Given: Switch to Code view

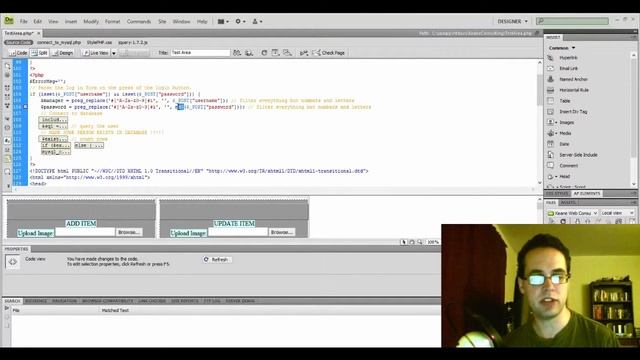Looking at the screenshot, I should click(x=18, y=53).
